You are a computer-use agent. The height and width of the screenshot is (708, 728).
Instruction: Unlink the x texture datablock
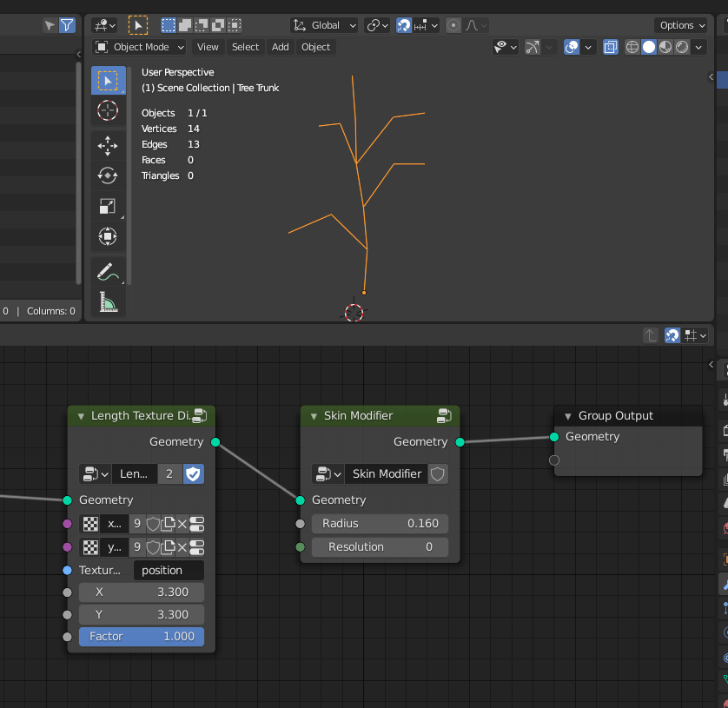182,524
